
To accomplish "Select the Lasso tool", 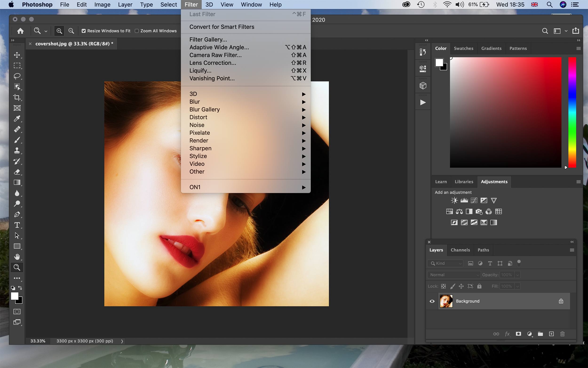I will (17, 76).
